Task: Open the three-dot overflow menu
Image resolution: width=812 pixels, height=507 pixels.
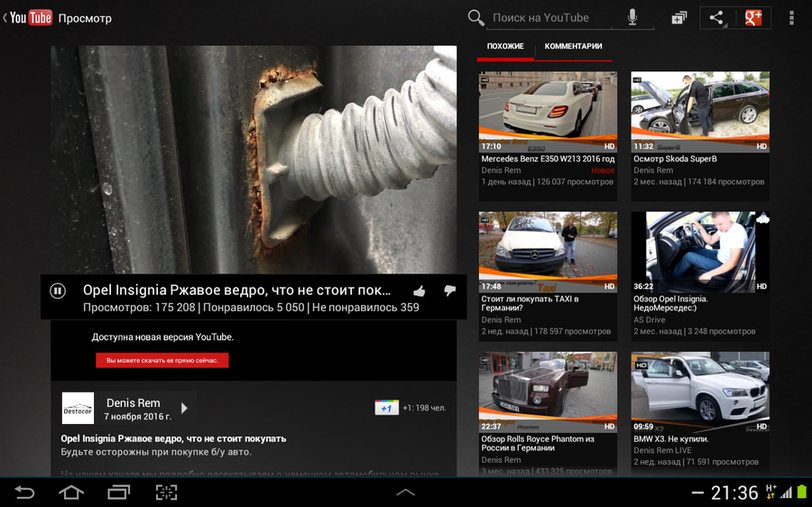Action: pos(791,18)
